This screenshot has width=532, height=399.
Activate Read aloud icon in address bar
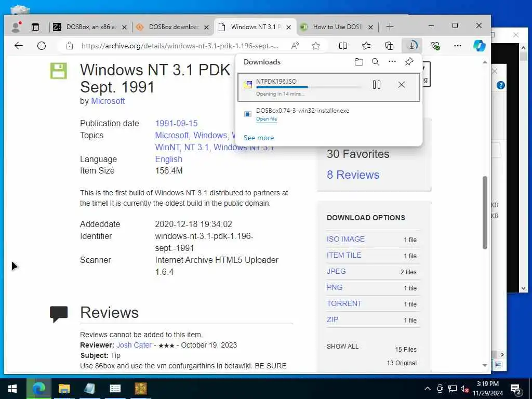click(295, 46)
